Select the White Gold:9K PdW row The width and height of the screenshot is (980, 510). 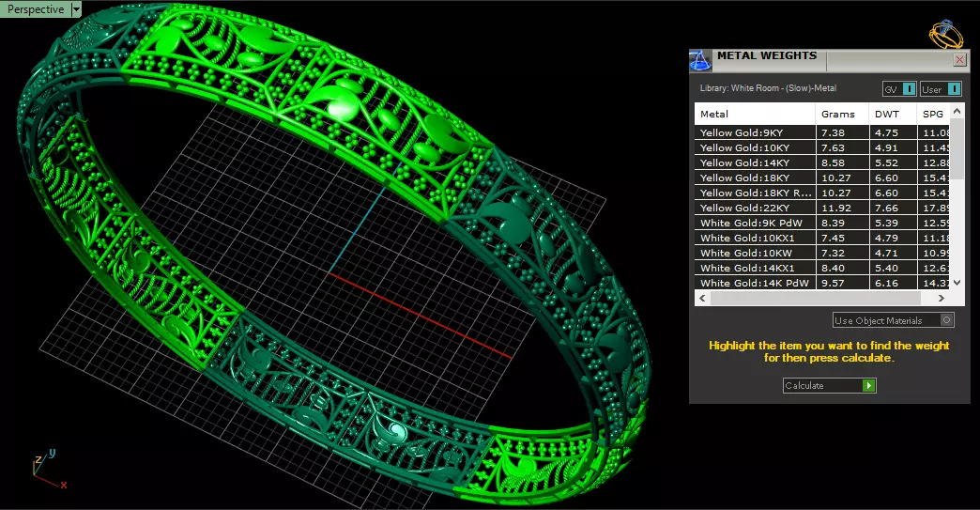pos(822,223)
